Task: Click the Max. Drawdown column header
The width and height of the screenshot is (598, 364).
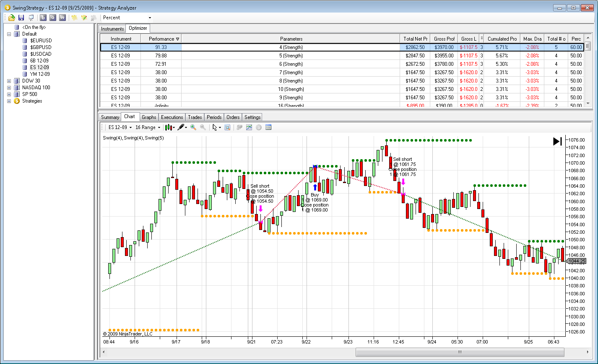Action: pyautogui.click(x=533, y=39)
